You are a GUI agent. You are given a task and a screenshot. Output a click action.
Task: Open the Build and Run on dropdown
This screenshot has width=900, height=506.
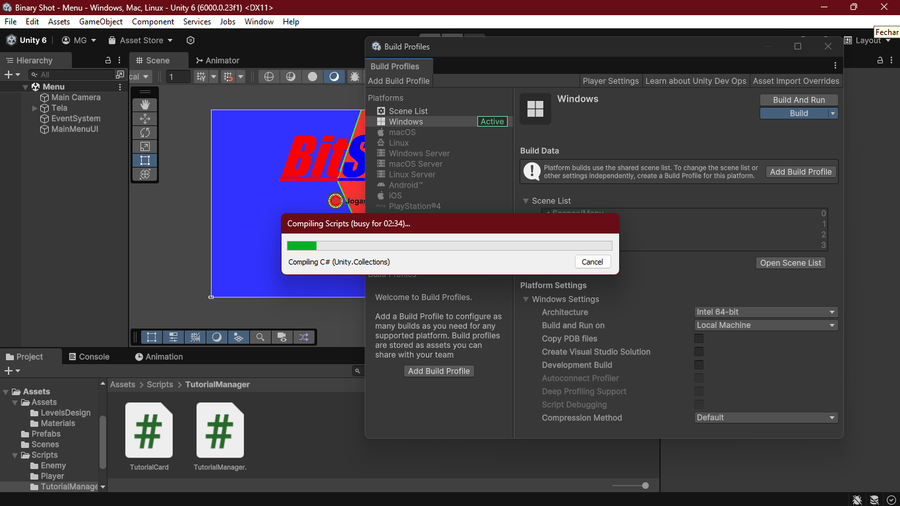[766, 325]
